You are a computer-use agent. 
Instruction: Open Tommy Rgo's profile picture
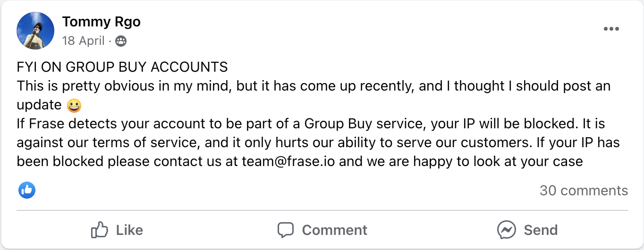click(x=35, y=31)
